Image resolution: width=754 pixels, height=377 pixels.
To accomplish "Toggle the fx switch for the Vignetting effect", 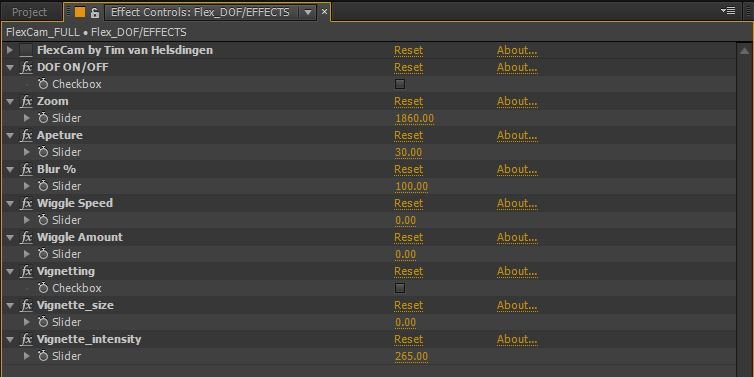I will (26, 271).
